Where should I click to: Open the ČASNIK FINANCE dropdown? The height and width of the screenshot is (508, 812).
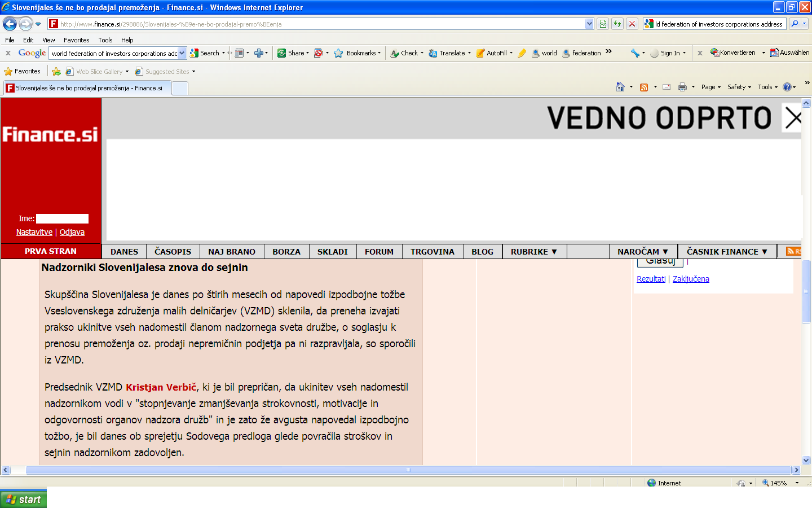click(726, 252)
